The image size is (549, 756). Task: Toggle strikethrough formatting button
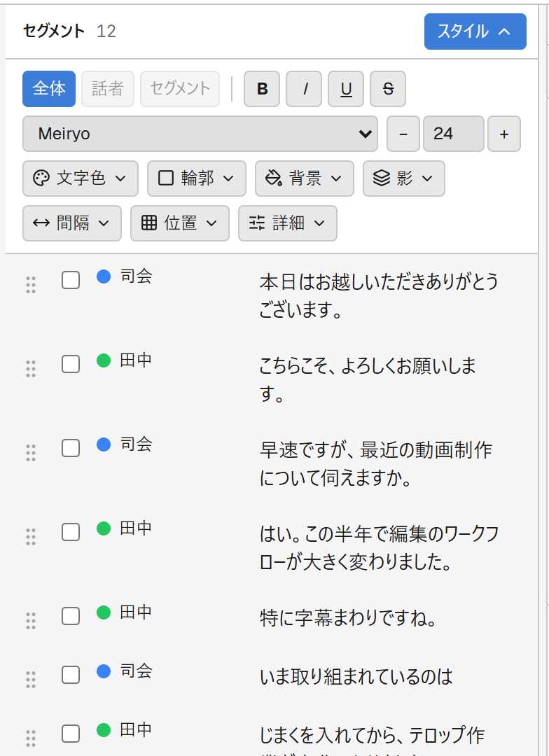pos(388,89)
